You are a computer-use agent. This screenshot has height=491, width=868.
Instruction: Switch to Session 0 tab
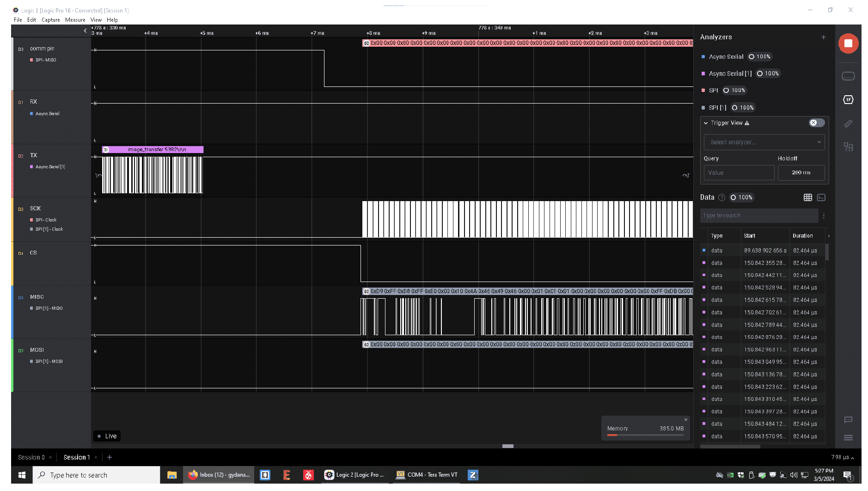pyautogui.click(x=31, y=457)
